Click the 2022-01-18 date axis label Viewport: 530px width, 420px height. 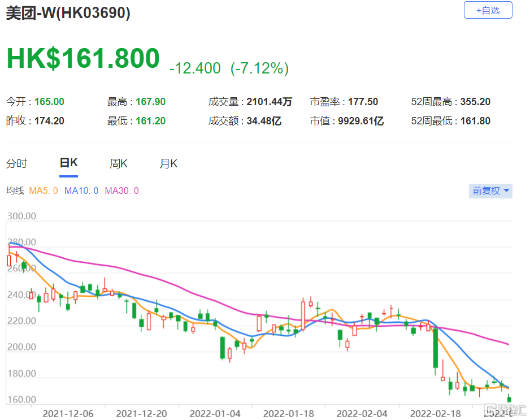(x=289, y=414)
